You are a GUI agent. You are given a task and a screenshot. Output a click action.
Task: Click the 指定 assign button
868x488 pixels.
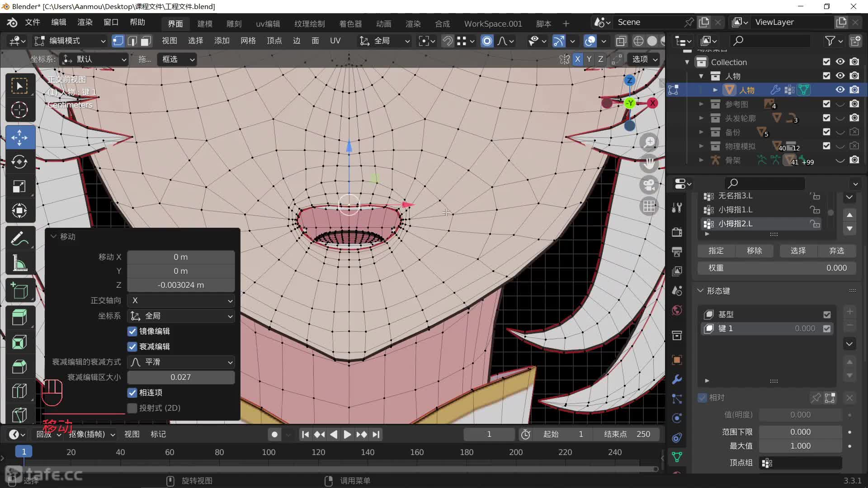716,251
